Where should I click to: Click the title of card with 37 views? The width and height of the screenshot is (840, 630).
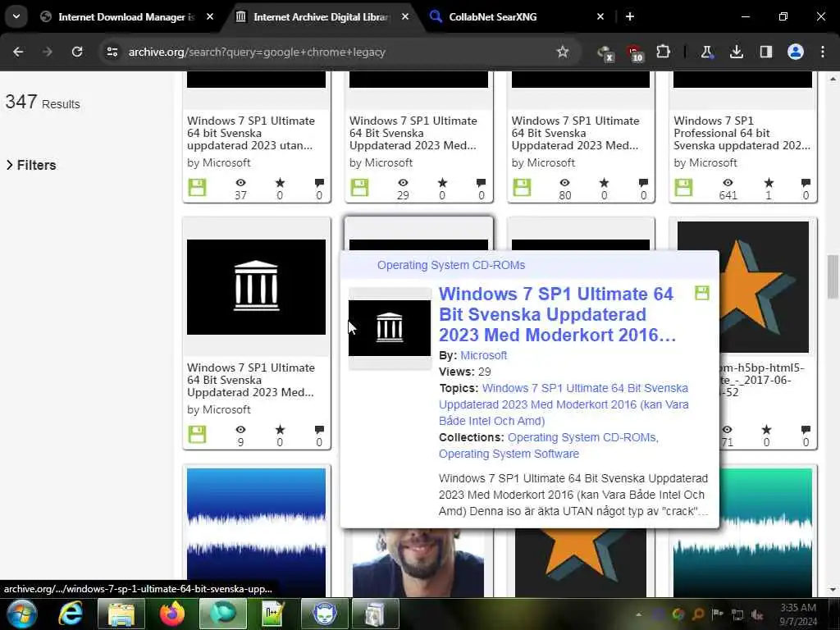(251, 133)
